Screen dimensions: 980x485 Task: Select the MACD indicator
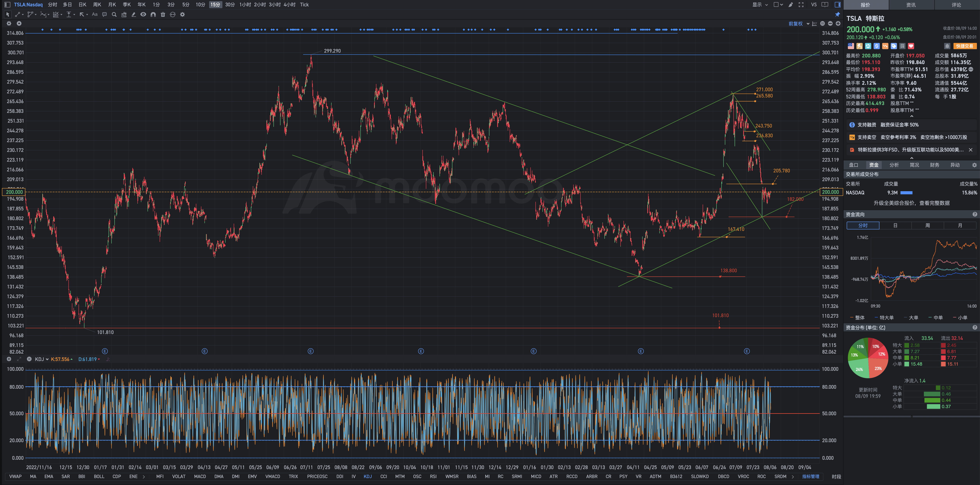tap(200, 476)
